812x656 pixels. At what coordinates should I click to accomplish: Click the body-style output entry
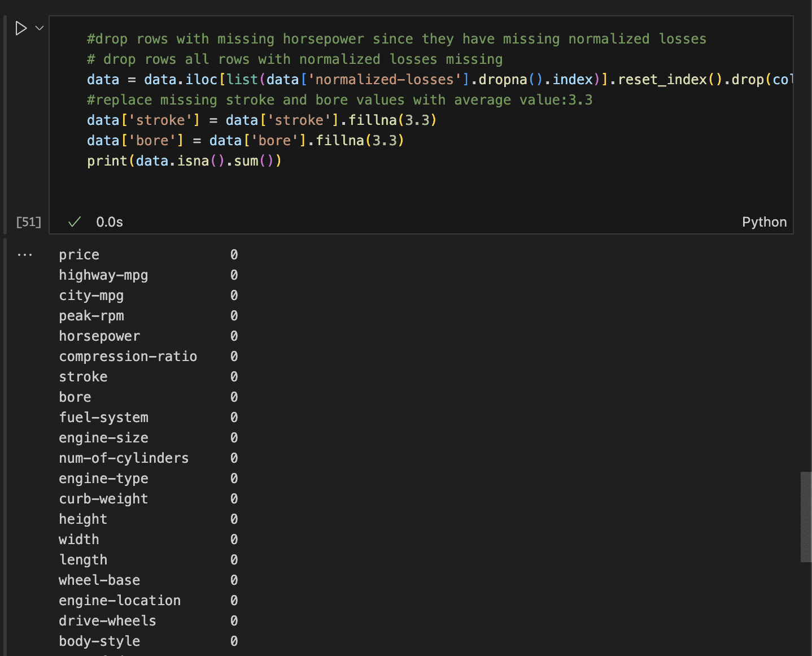[x=99, y=641]
